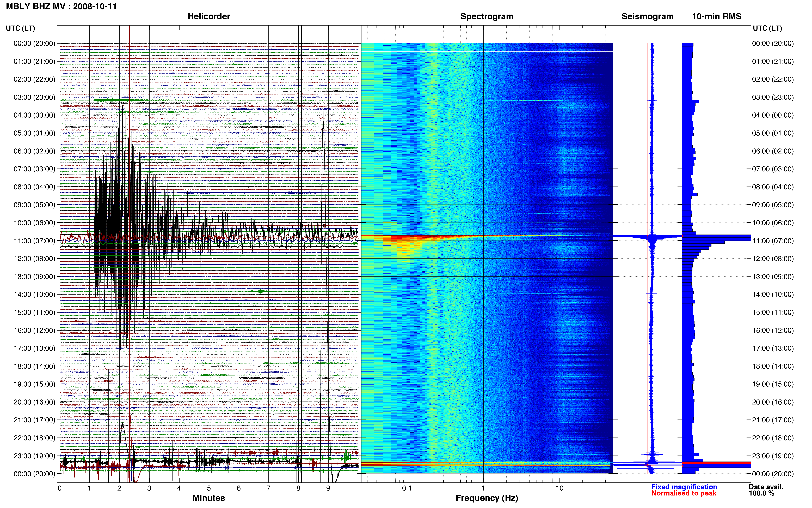Click right time label '12:00 (08:00)'
The width and height of the screenshot is (812, 508).
(773, 259)
